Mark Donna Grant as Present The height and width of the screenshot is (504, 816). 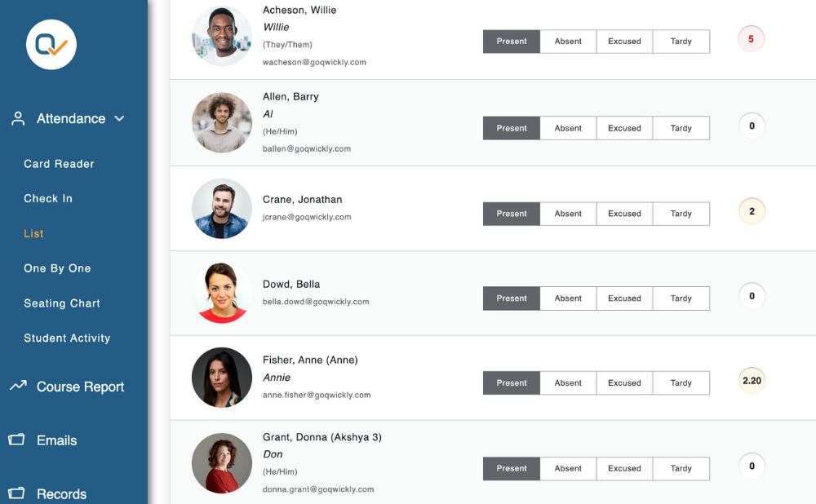[511, 468]
